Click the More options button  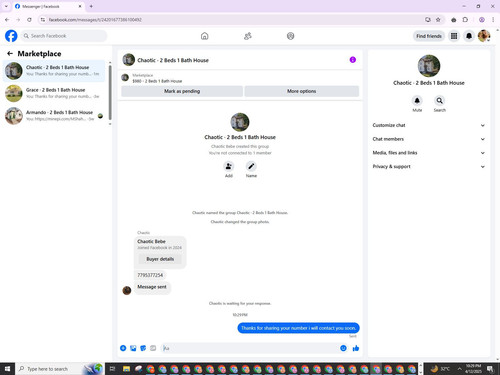(301, 91)
